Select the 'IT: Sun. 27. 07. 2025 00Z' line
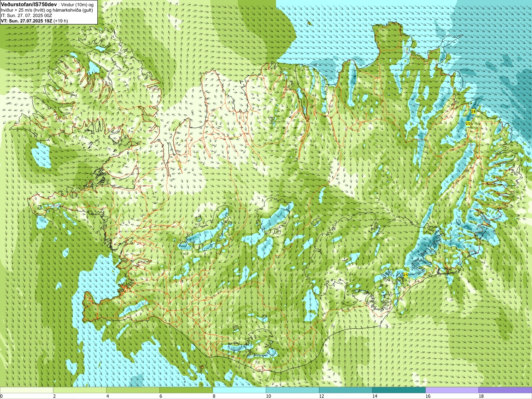 point(27,15)
